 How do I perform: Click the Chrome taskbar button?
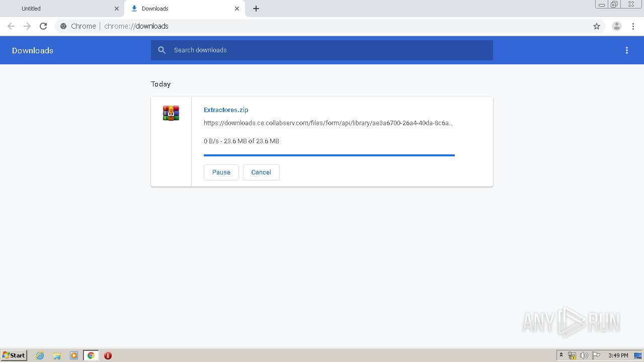click(91, 355)
